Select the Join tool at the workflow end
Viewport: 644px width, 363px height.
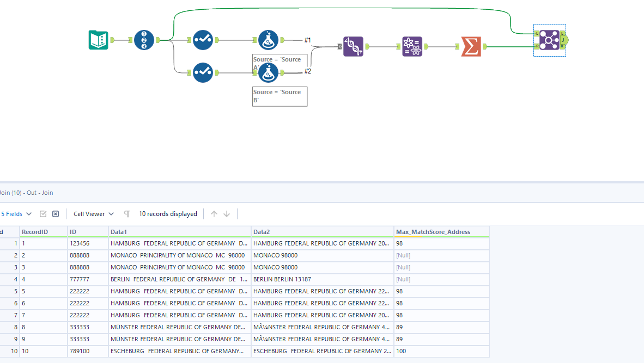[x=550, y=40]
